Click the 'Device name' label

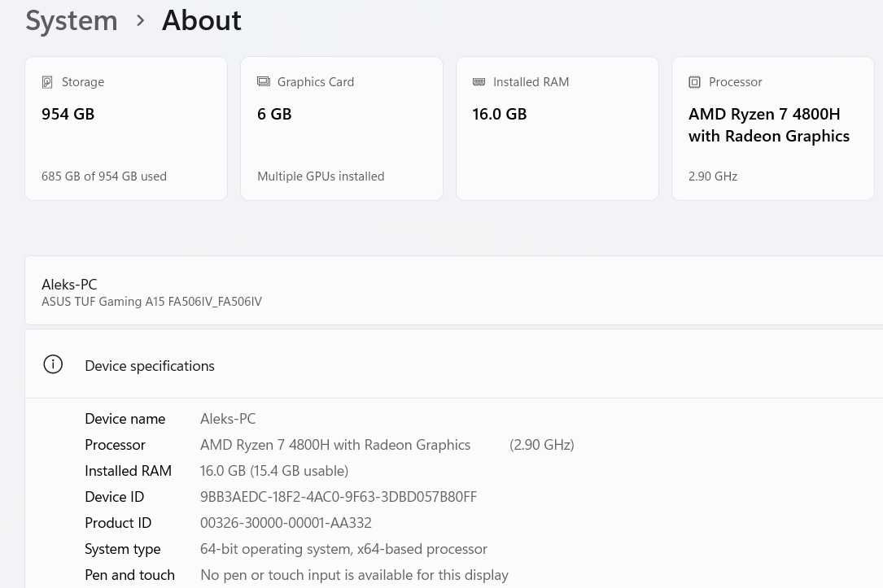[125, 419]
